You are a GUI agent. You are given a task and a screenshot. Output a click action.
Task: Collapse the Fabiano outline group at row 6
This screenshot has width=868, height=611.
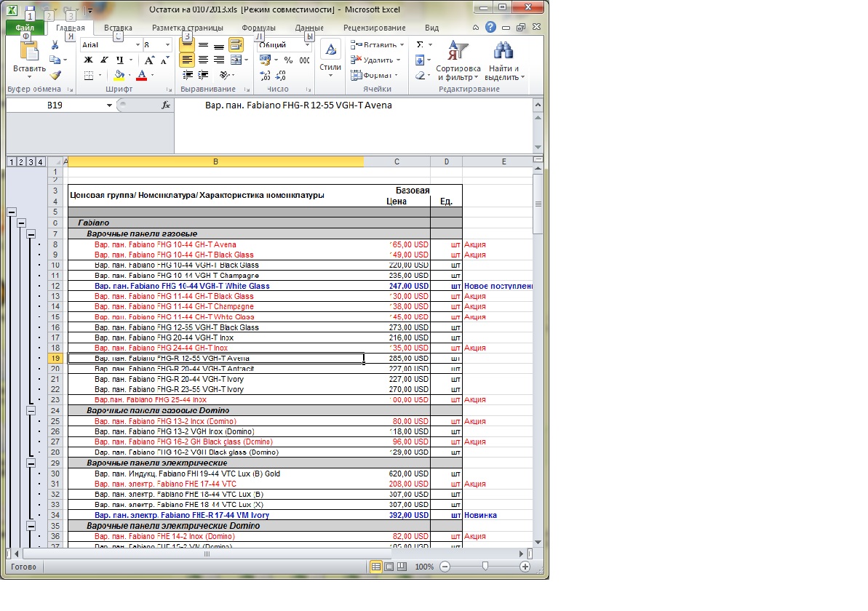click(21, 223)
